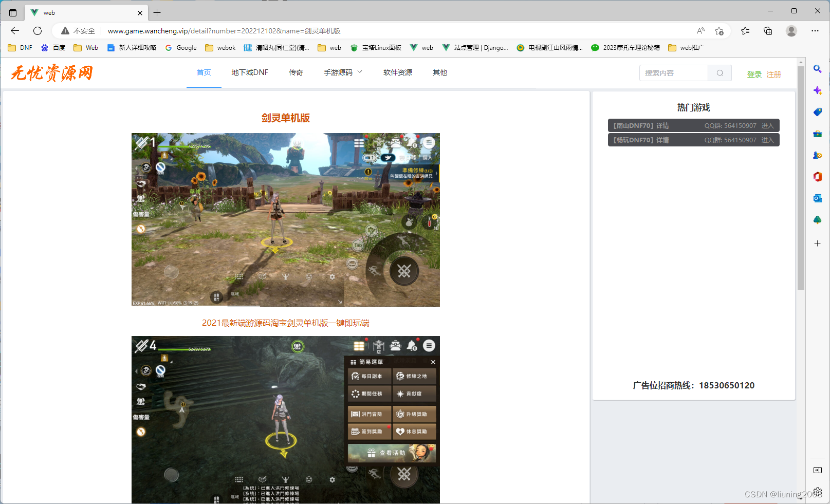This screenshot has height=504, width=830.
Task: Click the browser address bar URL
Action: [224, 31]
